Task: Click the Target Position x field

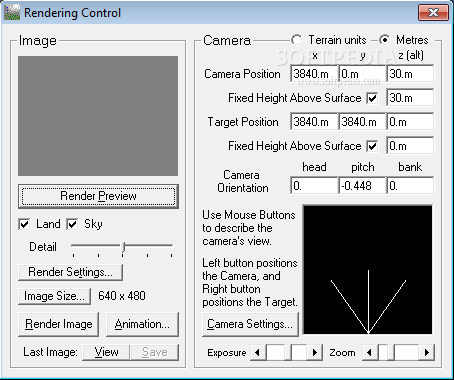Action: coord(314,122)
